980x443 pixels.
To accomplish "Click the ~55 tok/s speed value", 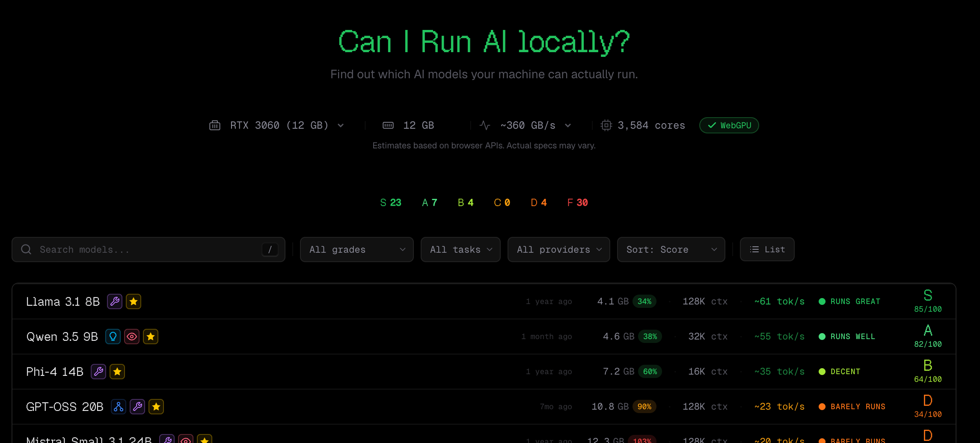I will (x=779, y=337).
